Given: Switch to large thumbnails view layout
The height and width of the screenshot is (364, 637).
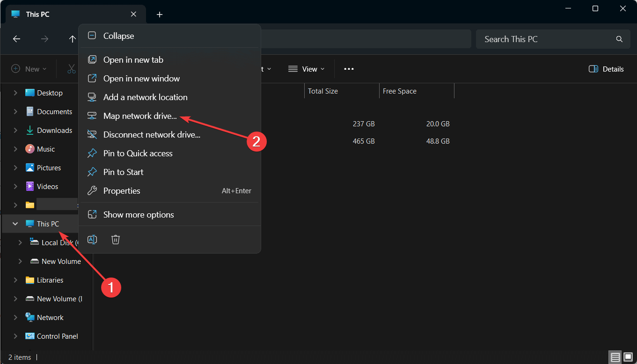Looking at the screenshot, I should pyautogui.click(x=628, y=357).
